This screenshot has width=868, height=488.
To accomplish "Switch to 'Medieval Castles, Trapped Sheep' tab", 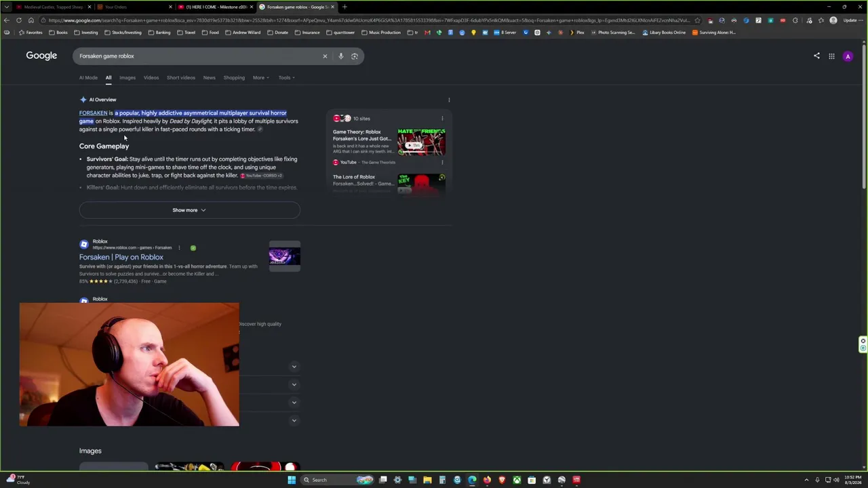I will click(53, 7).
